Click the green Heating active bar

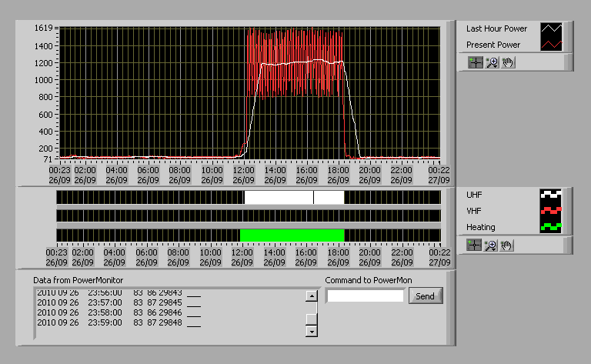[292, 235]
